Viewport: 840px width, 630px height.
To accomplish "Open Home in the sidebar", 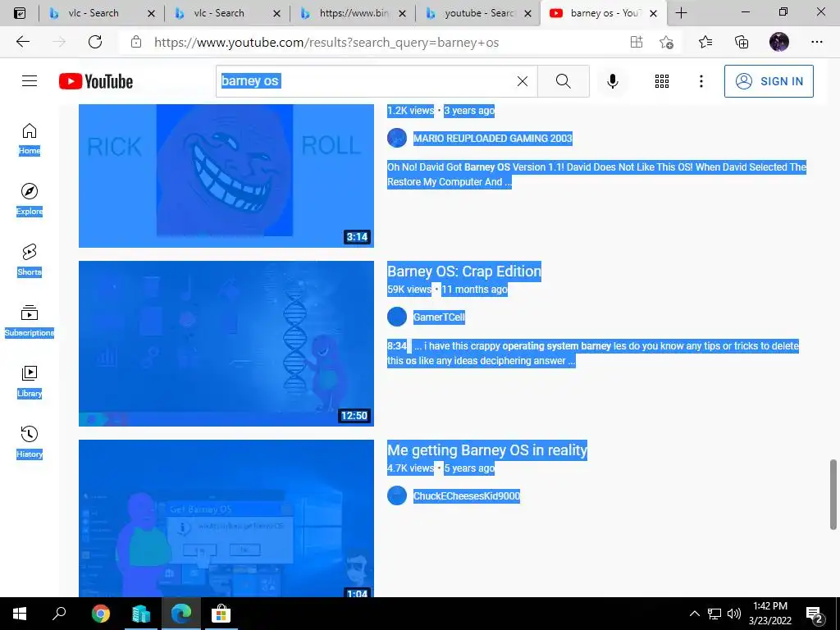I will [x=30, y=139].
